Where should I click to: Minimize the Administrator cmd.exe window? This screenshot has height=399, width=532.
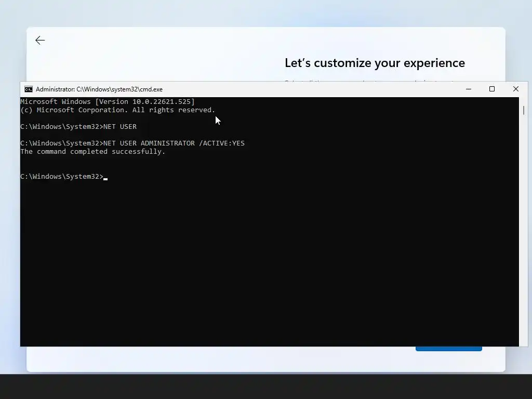click(x=469, y=89)
